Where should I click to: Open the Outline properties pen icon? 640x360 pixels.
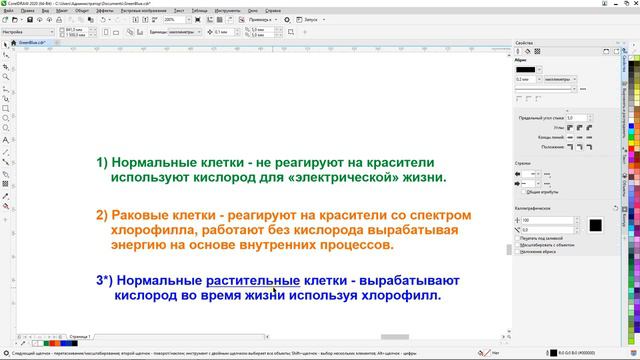[518, 51]
